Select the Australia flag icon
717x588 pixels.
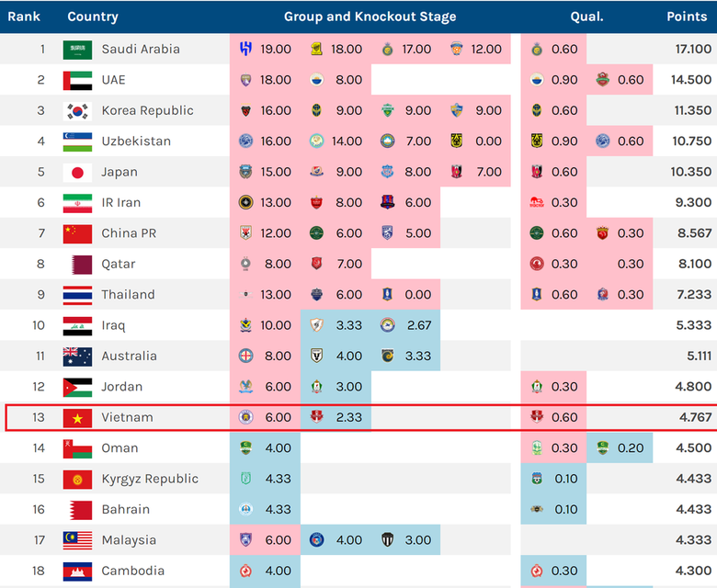[77, 356]
